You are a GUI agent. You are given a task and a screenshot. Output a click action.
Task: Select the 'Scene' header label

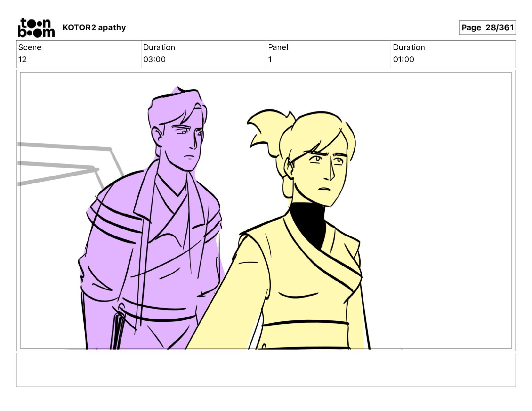point(30,47)
